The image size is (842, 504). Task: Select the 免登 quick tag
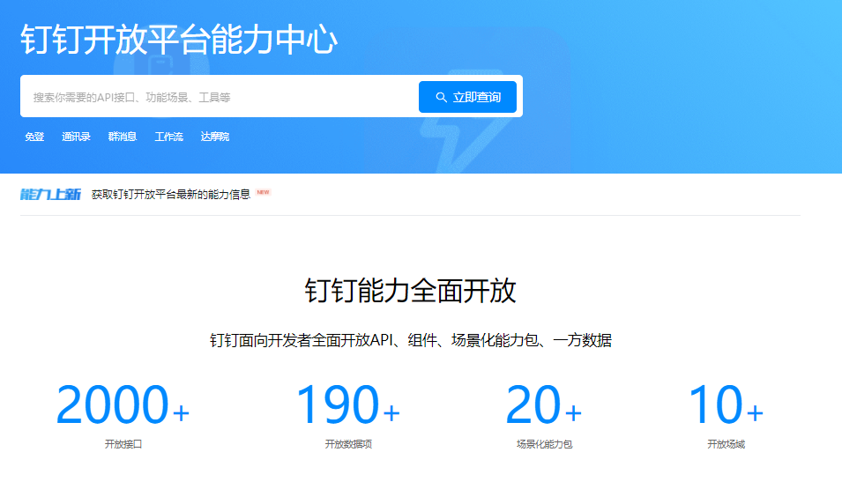point(34,137)
